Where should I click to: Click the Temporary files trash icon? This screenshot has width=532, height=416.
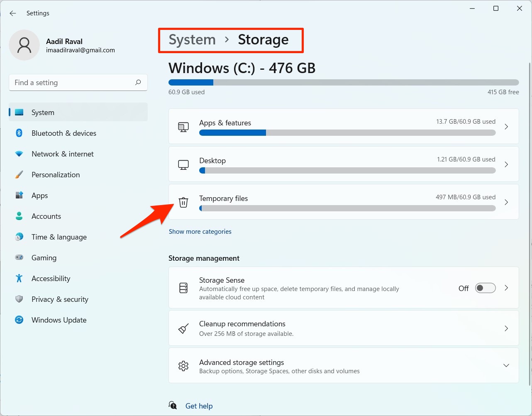[183, 202]
